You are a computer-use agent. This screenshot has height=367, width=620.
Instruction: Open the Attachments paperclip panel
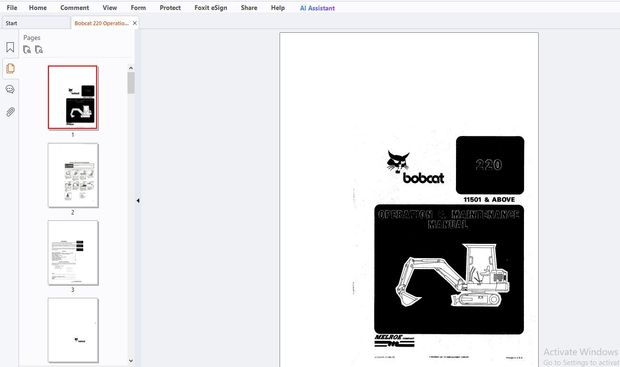click(x=10, y=112)
